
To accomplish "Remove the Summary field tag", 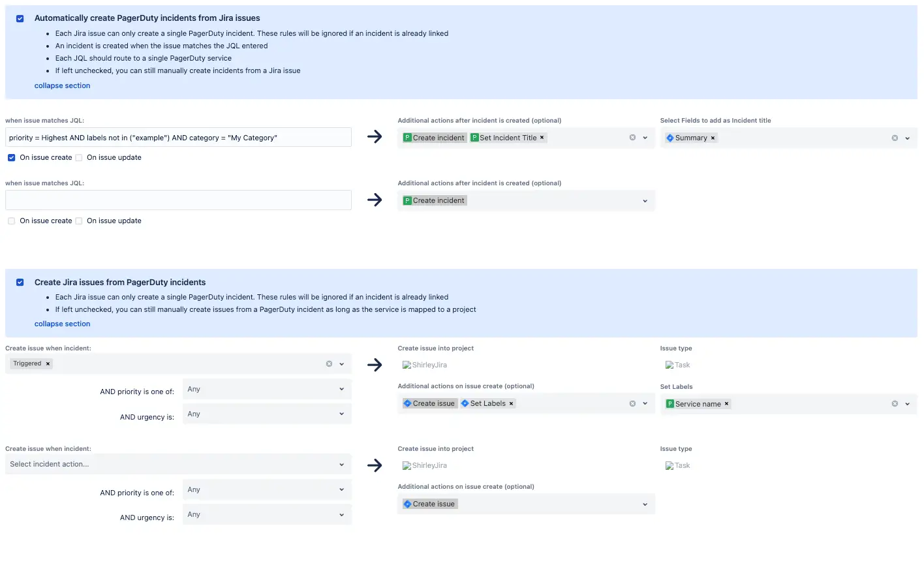I will (713, 138).
